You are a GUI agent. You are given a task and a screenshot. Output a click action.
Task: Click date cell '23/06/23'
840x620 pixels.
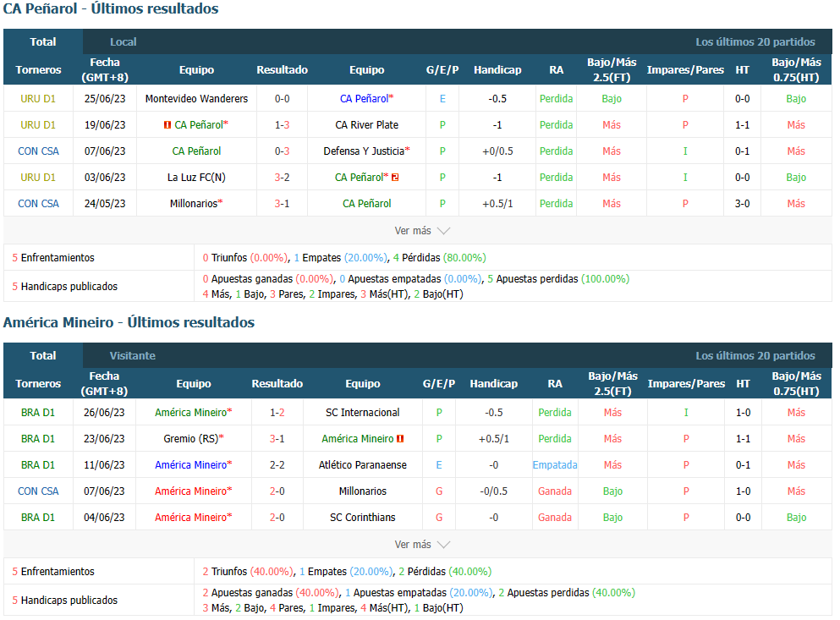coord(104,439)
